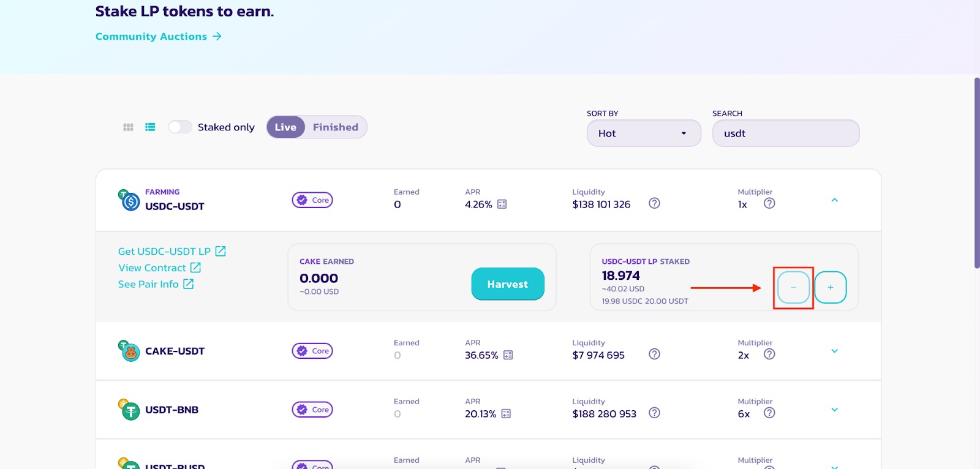Open Community Auctions link
Image resolution: width=980 pixels, height=469 pixels.
click(159, 36)
